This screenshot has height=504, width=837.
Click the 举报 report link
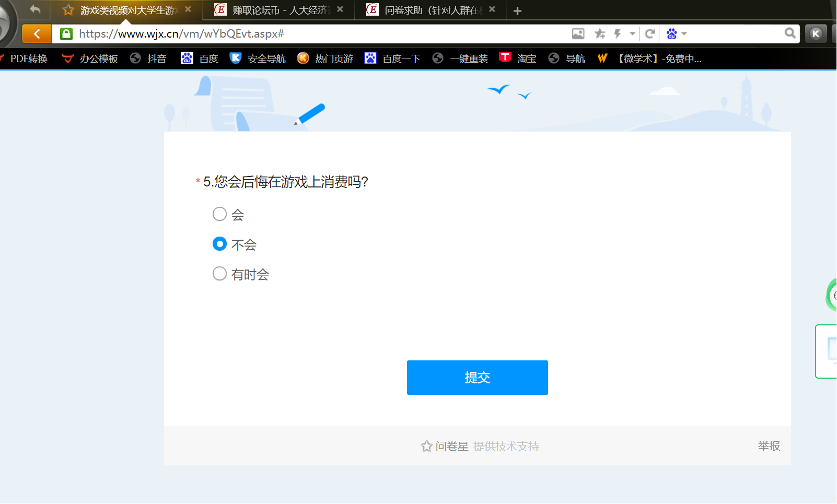click(769, 446)
